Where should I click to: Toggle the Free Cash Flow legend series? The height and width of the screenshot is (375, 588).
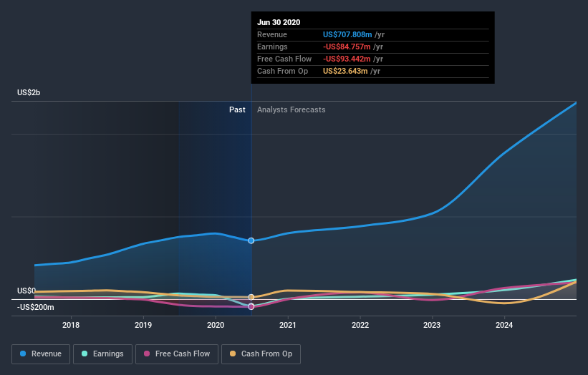(x=177, y=354)
